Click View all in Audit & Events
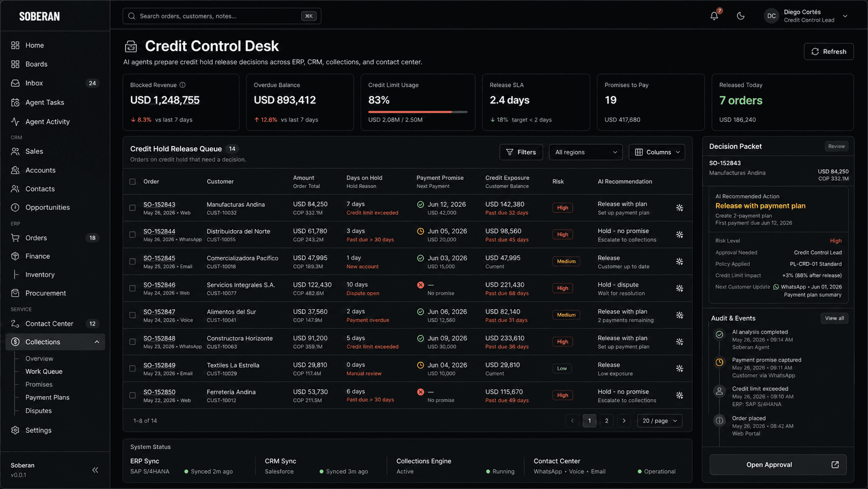 pos(834,318)
